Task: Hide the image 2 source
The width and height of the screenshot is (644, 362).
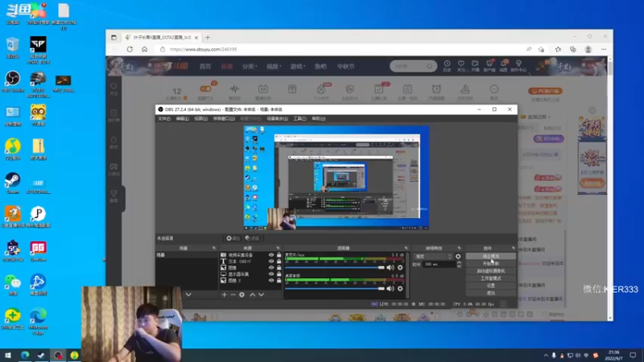Action: 271,280
